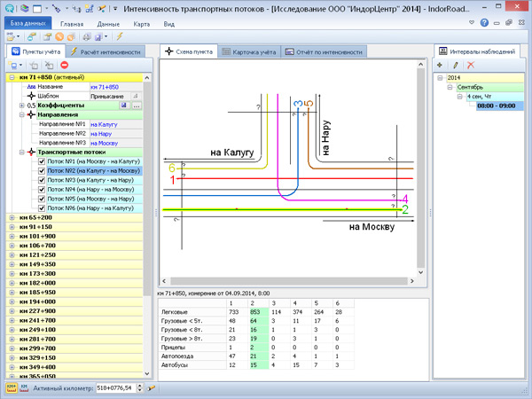The height and width of the screenshot is (399, 532).
Task: Toggle checkbox for Поток №6 flow
Action: (42, 208)
